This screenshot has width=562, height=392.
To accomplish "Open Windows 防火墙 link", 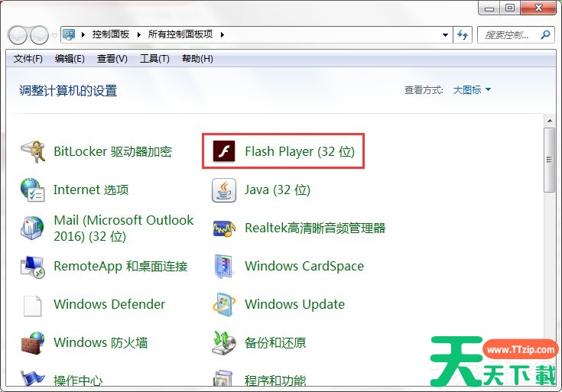I will coord(101,343).
